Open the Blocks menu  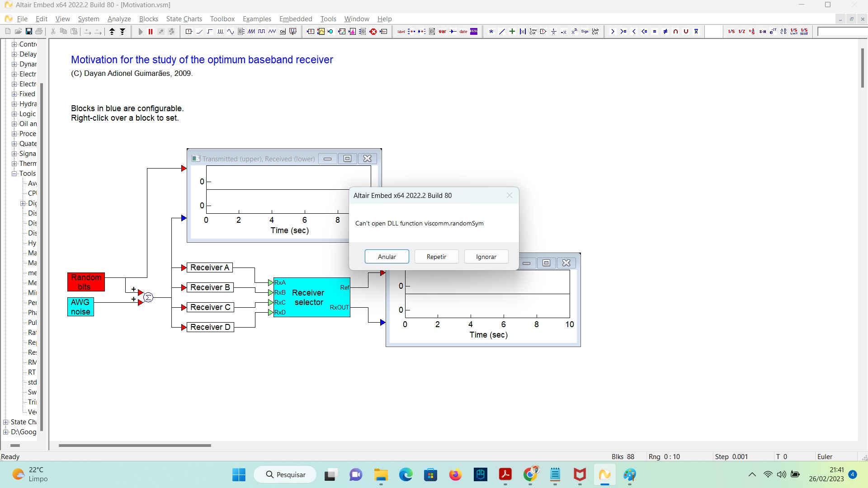148,19
